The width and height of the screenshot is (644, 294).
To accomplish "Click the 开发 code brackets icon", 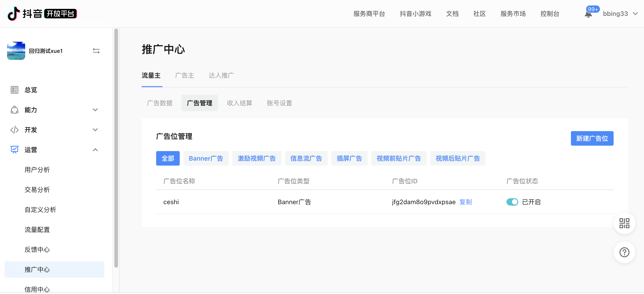I will pos(15,130).
